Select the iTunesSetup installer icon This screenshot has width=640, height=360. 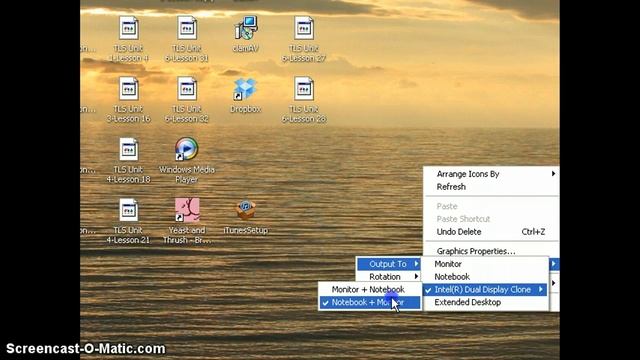pyautogui.click(x=245, y=210)
